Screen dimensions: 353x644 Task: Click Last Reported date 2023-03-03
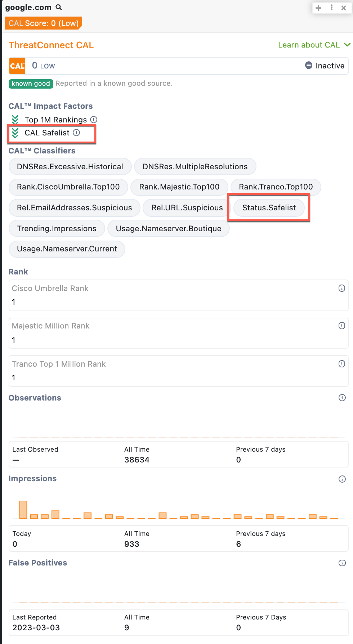pos(36,628)
